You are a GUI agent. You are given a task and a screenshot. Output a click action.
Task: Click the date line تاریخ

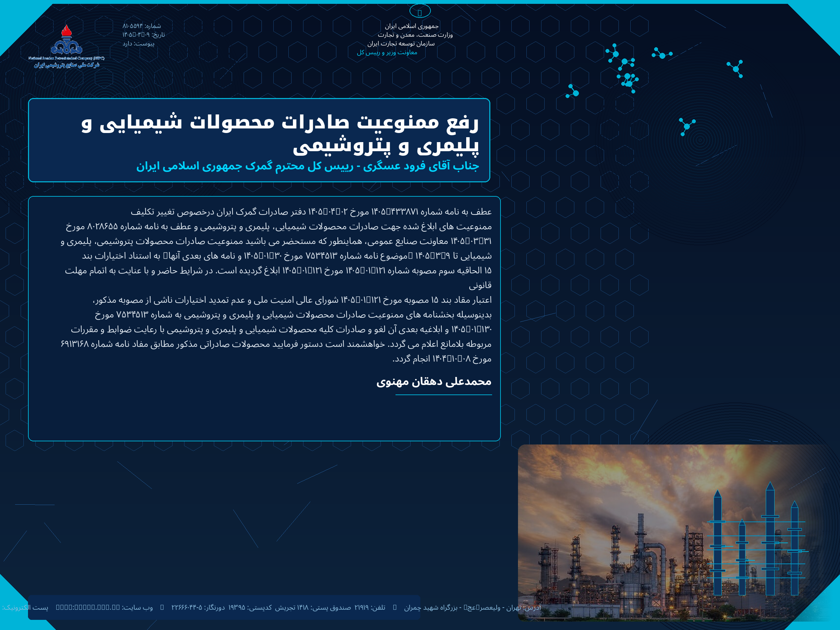pos(143,35)
